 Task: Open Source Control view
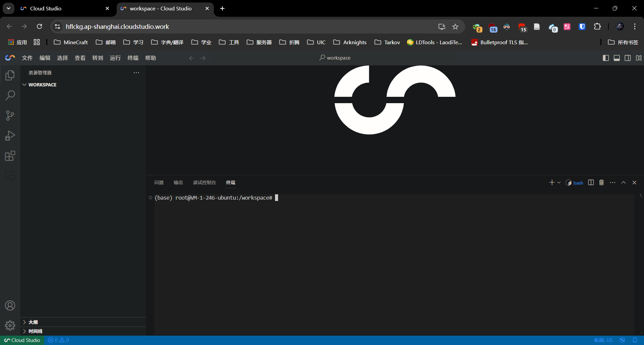(10, 116)
